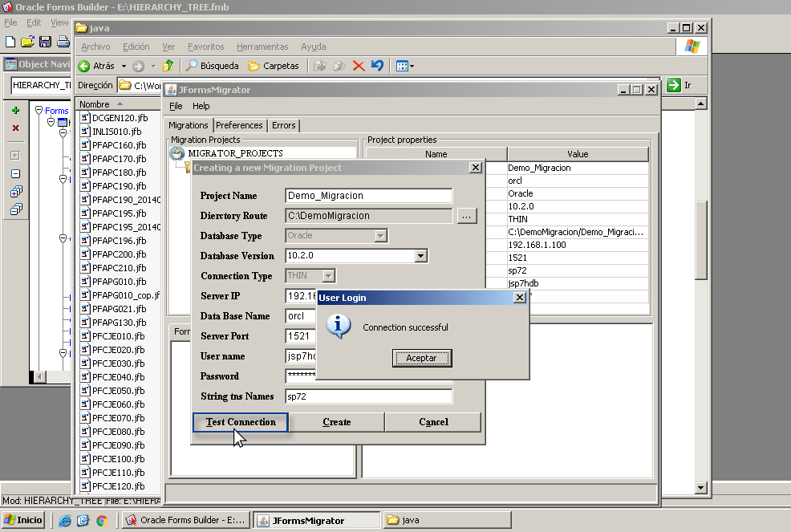Image resolution: width=791 pixels, height=532 pixels.
Task: Go up one folder level in java window
Action: (168, 66)
